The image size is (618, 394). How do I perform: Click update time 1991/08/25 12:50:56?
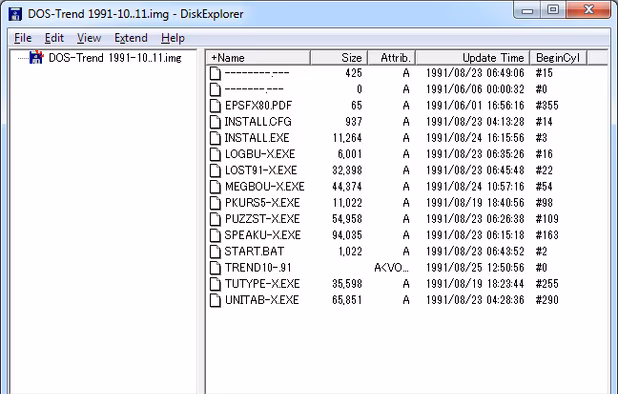click(x=475, y=268)
